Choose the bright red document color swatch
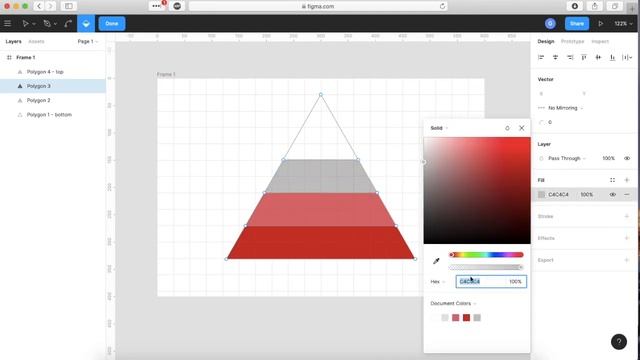 (x=467, y=318)
